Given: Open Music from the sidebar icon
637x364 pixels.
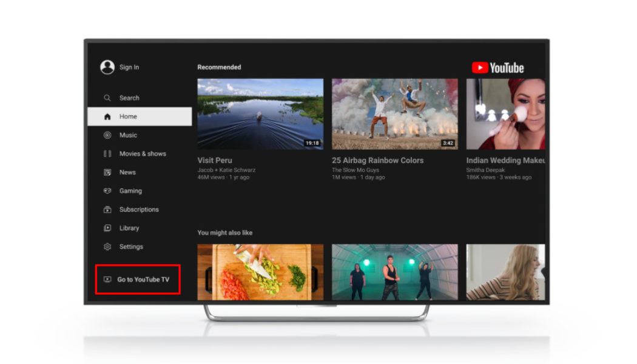Looking at the screenshot, I should 107,135.
